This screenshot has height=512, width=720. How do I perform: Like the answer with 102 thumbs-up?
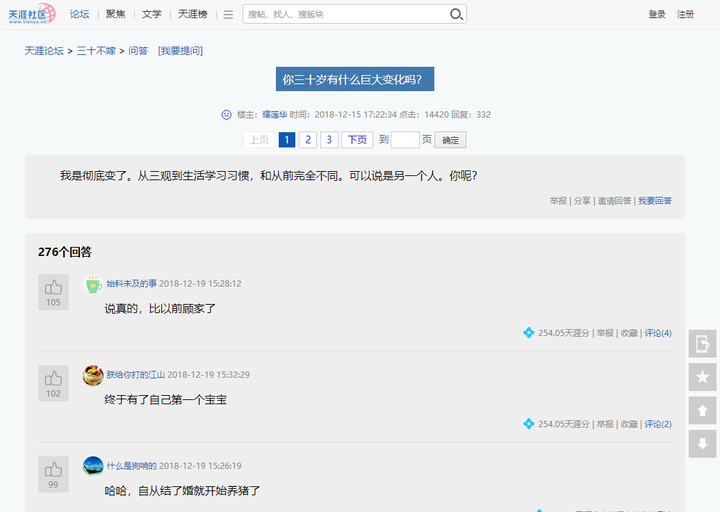pyautogui.click(x=53, y=383)
